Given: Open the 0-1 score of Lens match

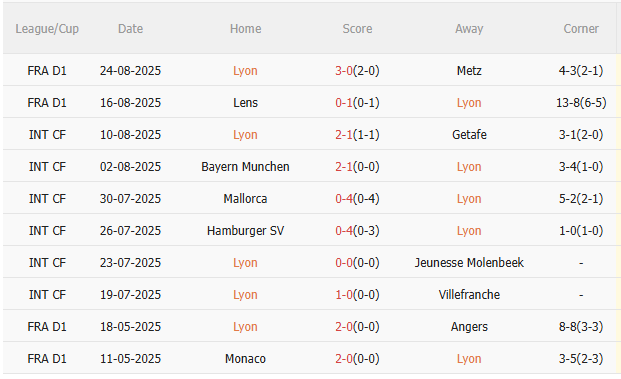Looking at the screenshot, I should [344, 103].
